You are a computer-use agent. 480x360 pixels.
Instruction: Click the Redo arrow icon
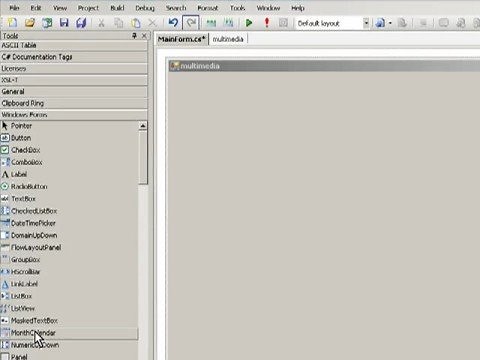191,23
